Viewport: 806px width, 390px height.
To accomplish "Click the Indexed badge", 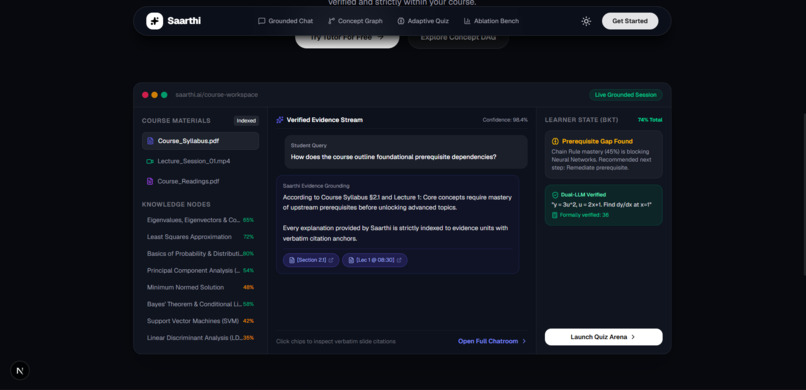I will click(x=246, y=121).
